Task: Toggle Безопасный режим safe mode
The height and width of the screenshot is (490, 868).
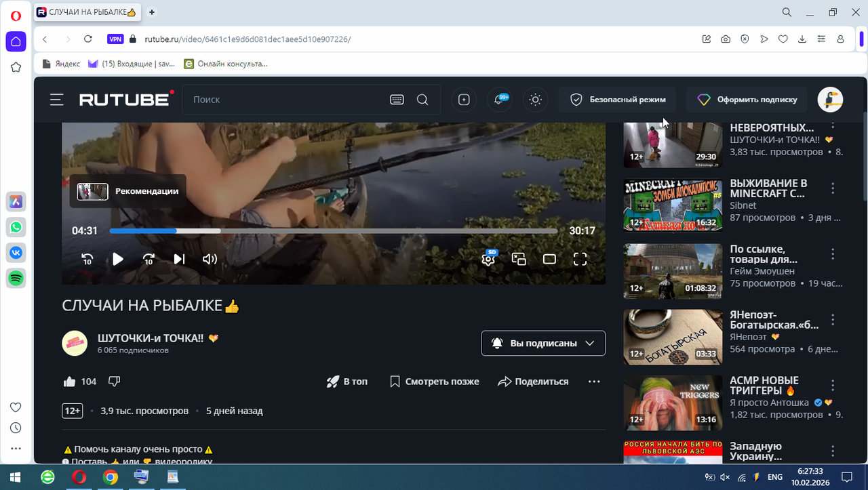Action: pyautogui.click(x=617, y=100)
